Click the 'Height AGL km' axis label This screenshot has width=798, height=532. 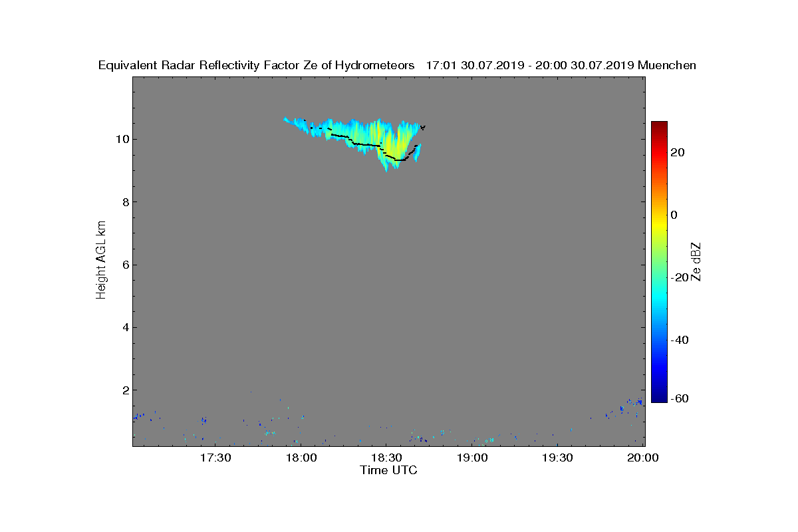point(101,261)
